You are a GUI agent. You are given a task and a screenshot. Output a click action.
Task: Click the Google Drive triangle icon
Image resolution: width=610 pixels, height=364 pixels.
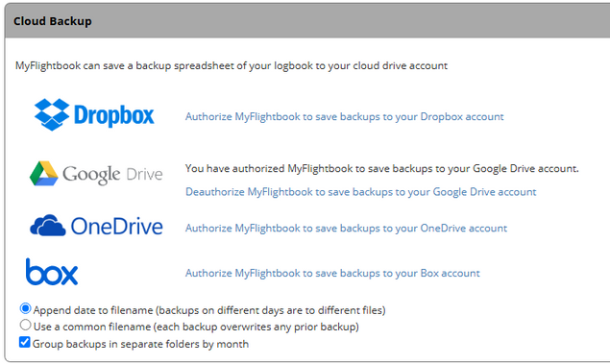point(43,174)
